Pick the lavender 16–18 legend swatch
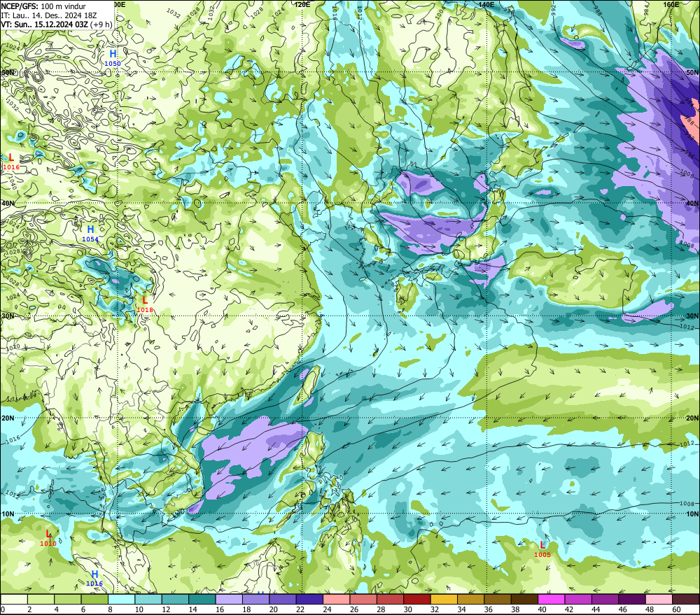The height and width of the screenshot is (615, 700). click(x=229, y=599)
